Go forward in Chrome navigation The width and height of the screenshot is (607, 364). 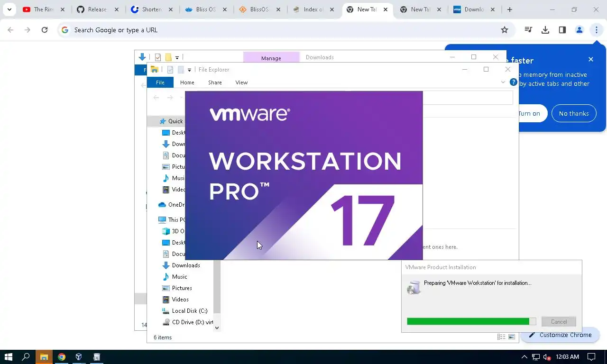pyautogui.click(x=28, y=30)
